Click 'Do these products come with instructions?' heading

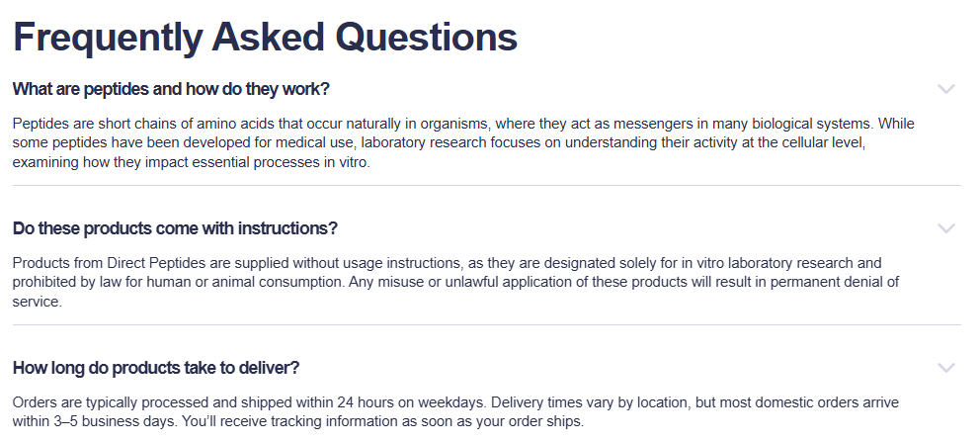click(175, 228)
